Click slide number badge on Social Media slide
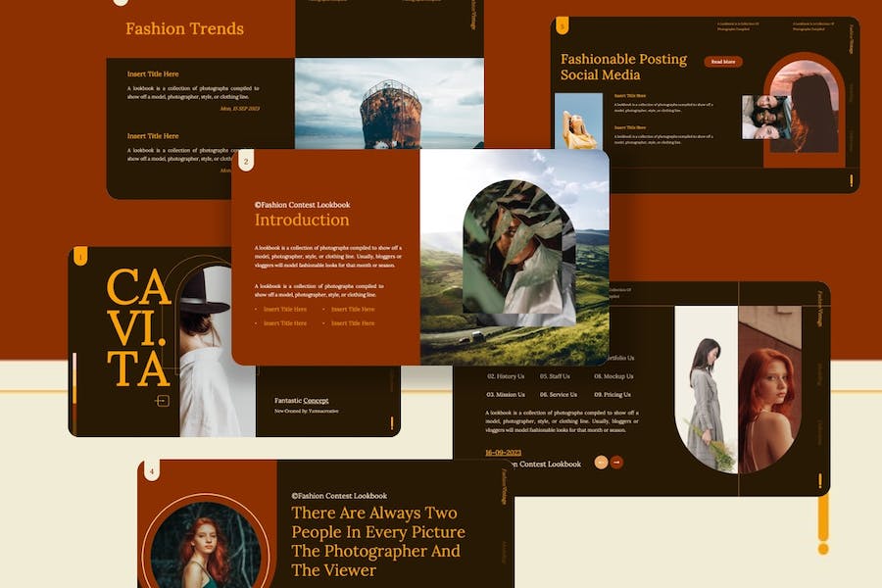Screen dimensions: 882x588 tap(562, 26)
